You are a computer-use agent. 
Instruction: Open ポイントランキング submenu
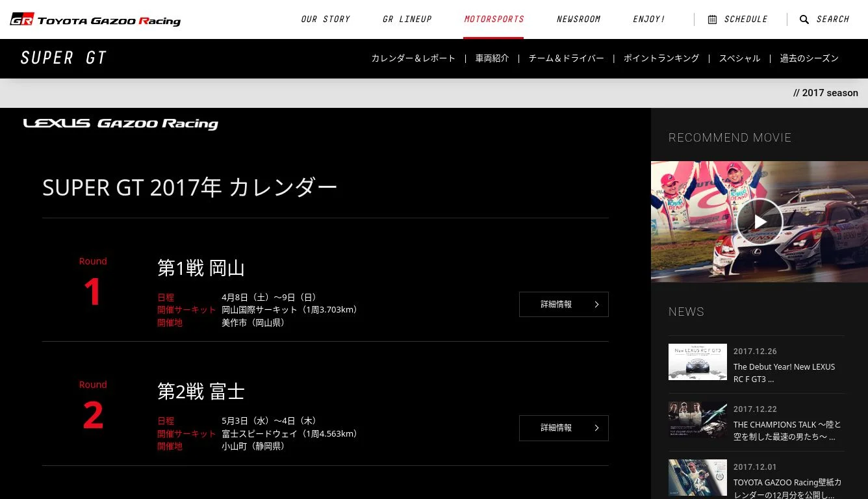tap(661, 58)
